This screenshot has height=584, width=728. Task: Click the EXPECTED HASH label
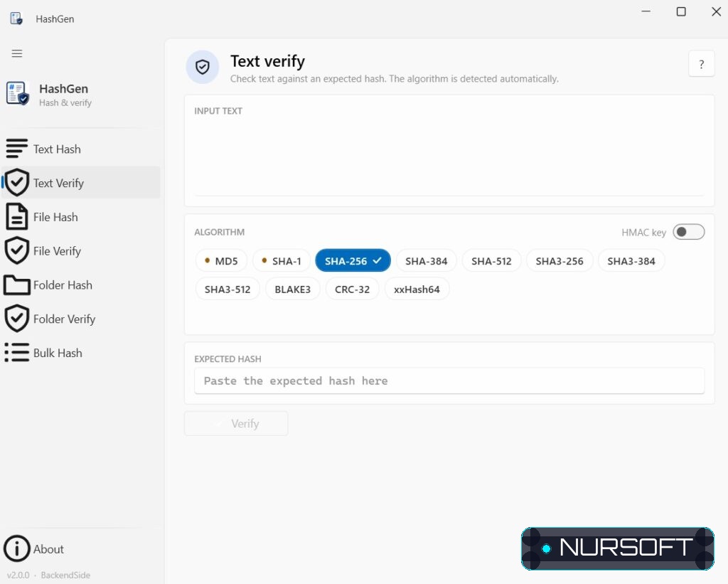pyautogui.click(x=227, y=359)
